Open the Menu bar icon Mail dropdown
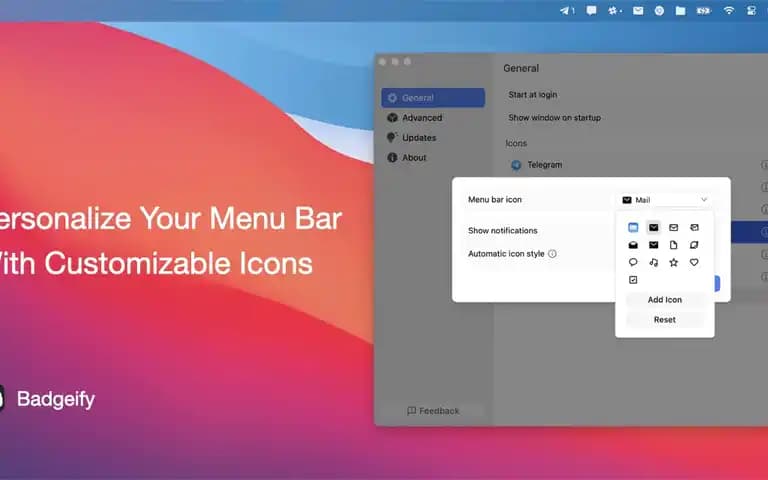The image size is (768, 480). tap(665, 200)
